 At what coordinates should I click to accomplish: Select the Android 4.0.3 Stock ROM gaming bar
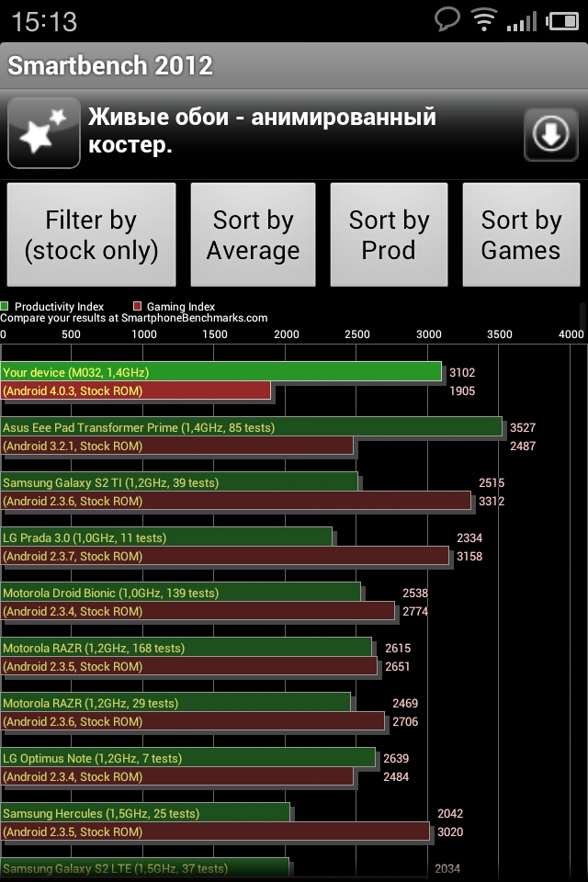click(136, 390)
